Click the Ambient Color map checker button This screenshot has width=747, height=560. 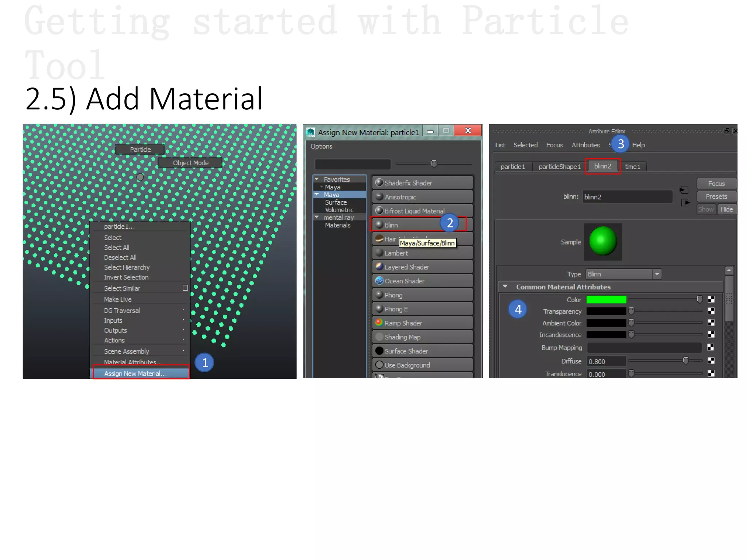(711, 323)
